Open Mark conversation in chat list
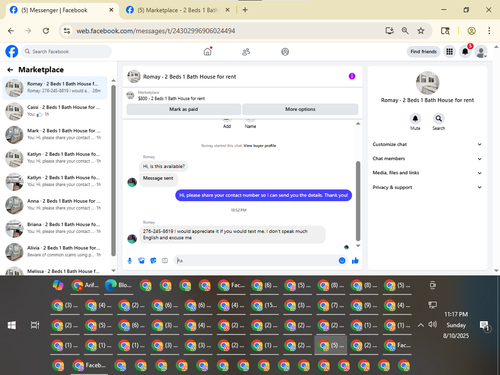 55,134
